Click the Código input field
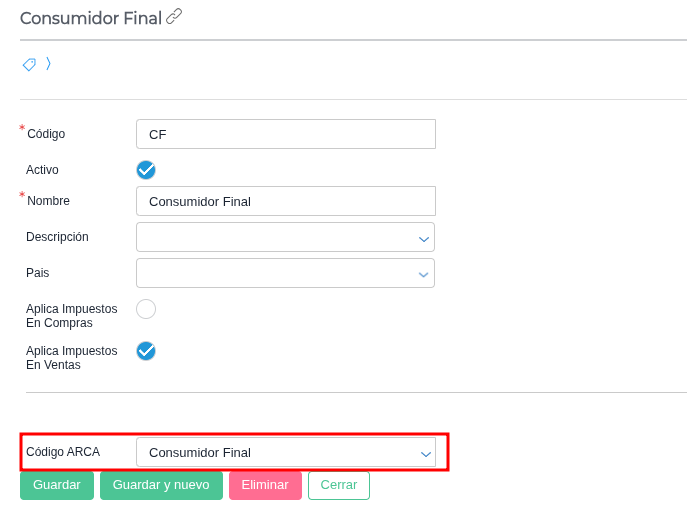Screen dimensions: 687x531 pos(285,134)
